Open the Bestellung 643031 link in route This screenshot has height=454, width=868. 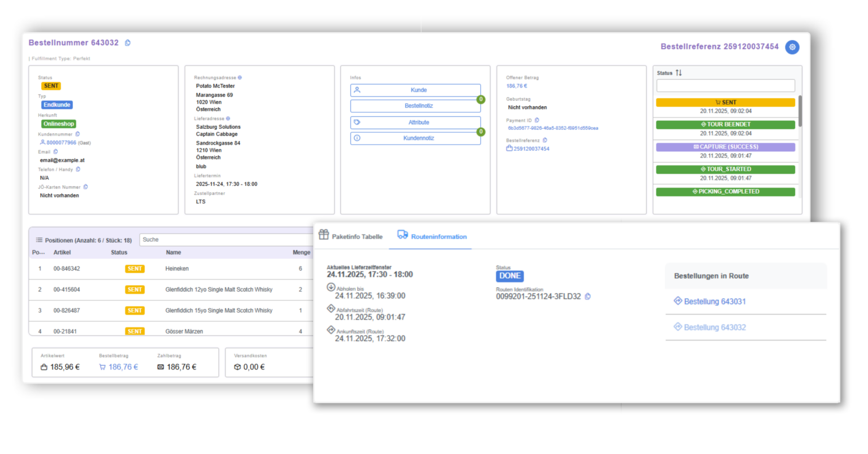click(x=714, y=302)
